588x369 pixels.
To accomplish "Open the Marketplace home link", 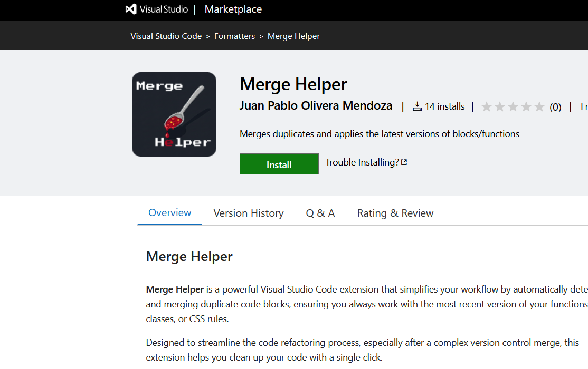I will coord(233,9).
